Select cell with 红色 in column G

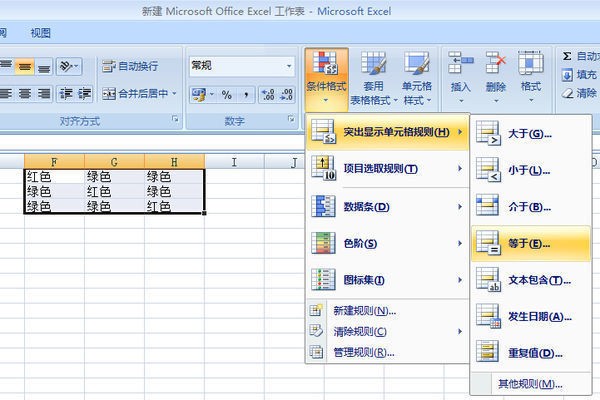click(114, 191)
